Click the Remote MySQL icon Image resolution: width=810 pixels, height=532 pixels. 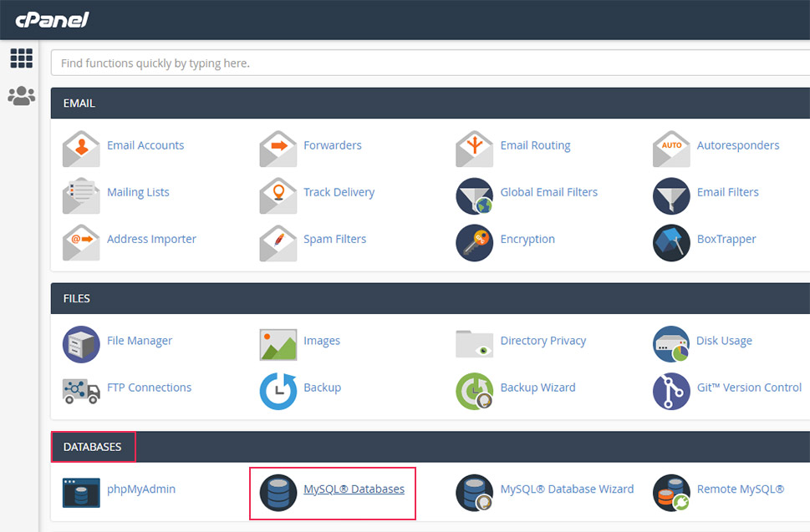[x=671, y=493]
